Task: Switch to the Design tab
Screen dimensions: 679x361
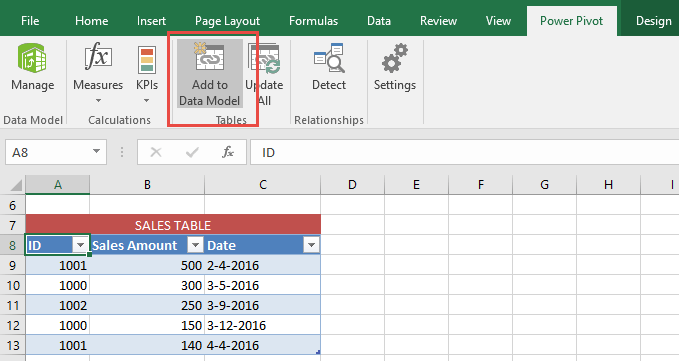Action: pyautogui.click(x=653, y=21)
